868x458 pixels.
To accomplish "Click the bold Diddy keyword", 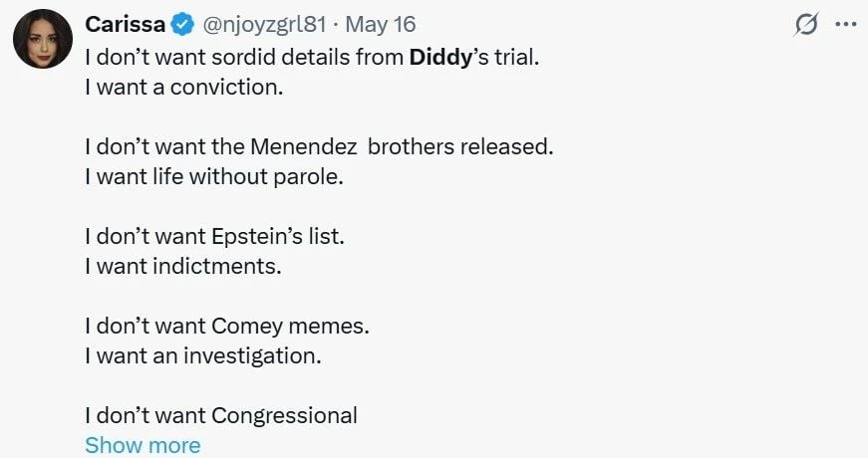I will pos(440,57).
